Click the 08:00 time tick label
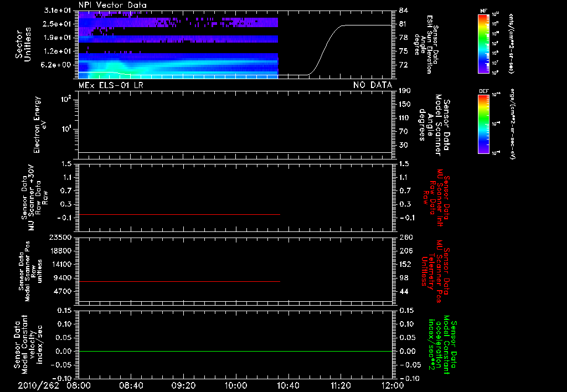Image resolution: width=567 pixels, height=392 pixels. point(79,385)
